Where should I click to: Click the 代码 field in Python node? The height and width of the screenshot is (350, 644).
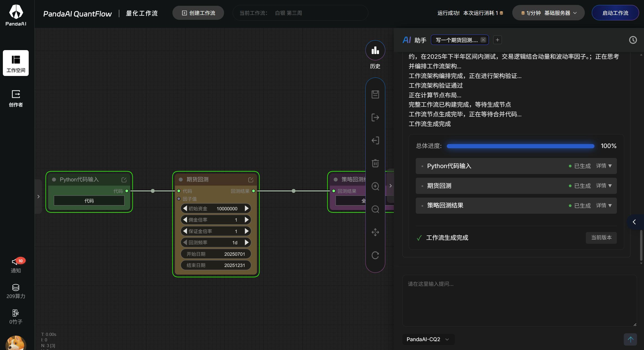click(x=89, y=201)
